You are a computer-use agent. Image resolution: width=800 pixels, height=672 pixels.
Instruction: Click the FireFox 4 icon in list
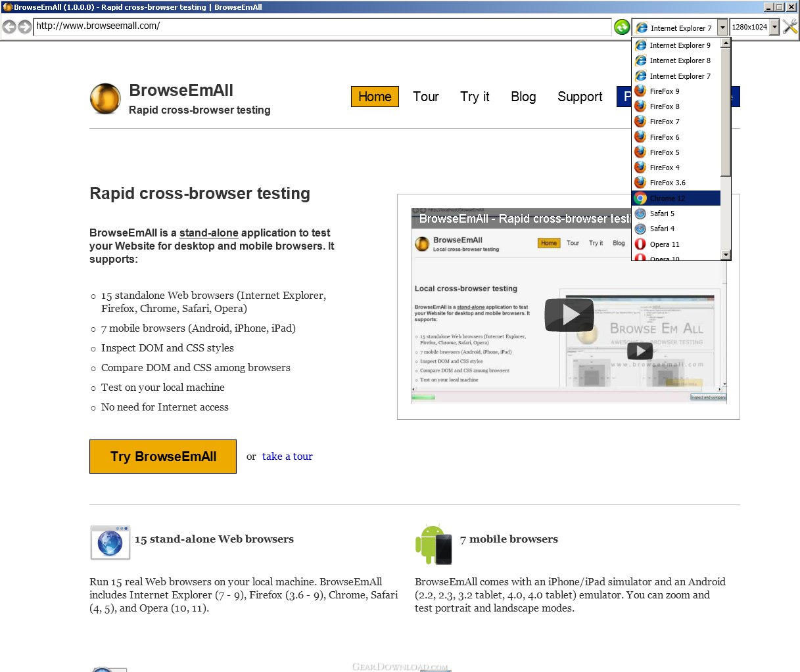[x=640, y=167]
